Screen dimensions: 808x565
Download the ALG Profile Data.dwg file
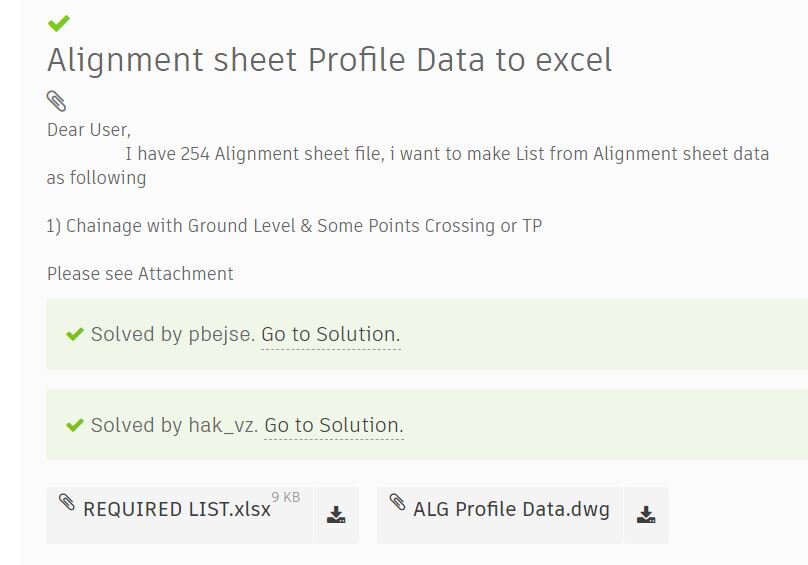point(646,515)
